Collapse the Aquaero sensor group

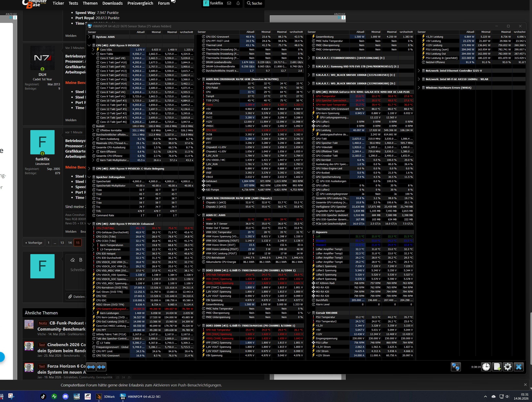(309, 232)
